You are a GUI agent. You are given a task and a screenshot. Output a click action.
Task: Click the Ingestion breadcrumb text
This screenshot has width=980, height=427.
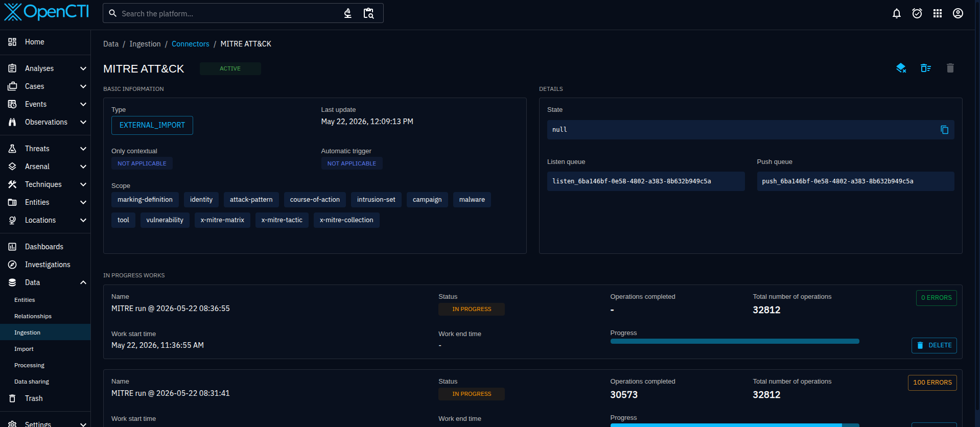pos(145,44)
